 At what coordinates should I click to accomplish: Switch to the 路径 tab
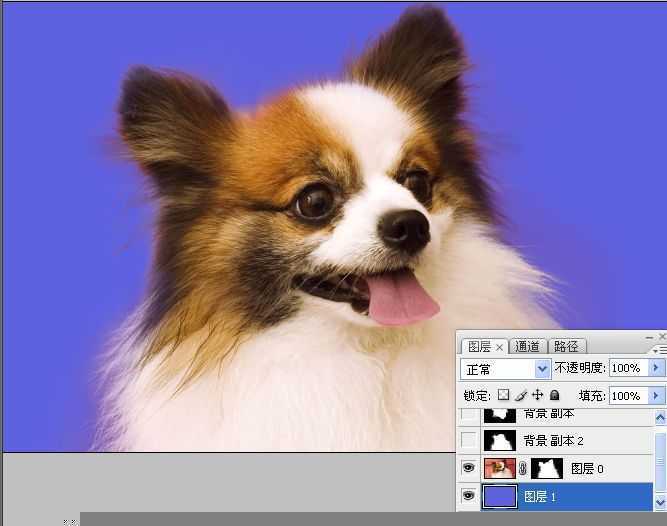pyautogui.click(x=566, y=347)
